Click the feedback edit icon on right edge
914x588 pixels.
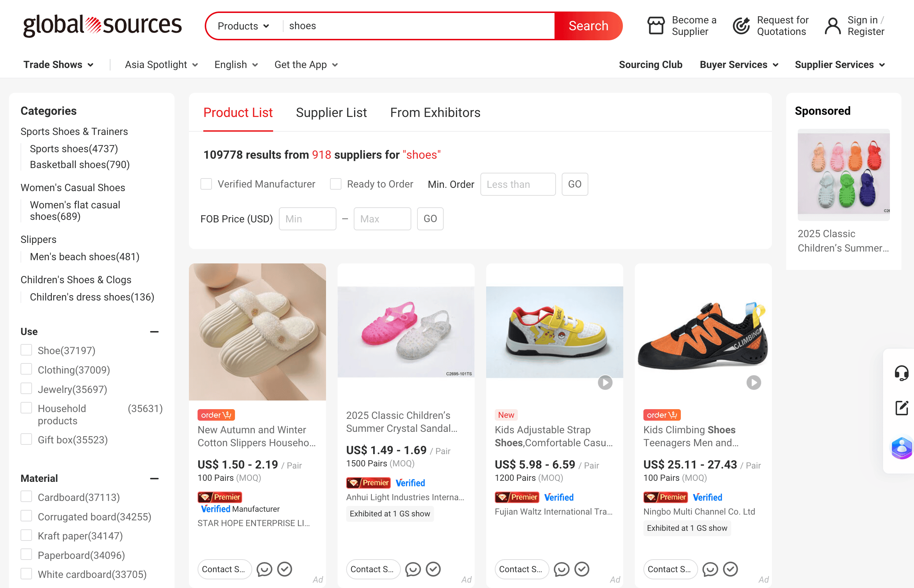(x=901, y=408)
